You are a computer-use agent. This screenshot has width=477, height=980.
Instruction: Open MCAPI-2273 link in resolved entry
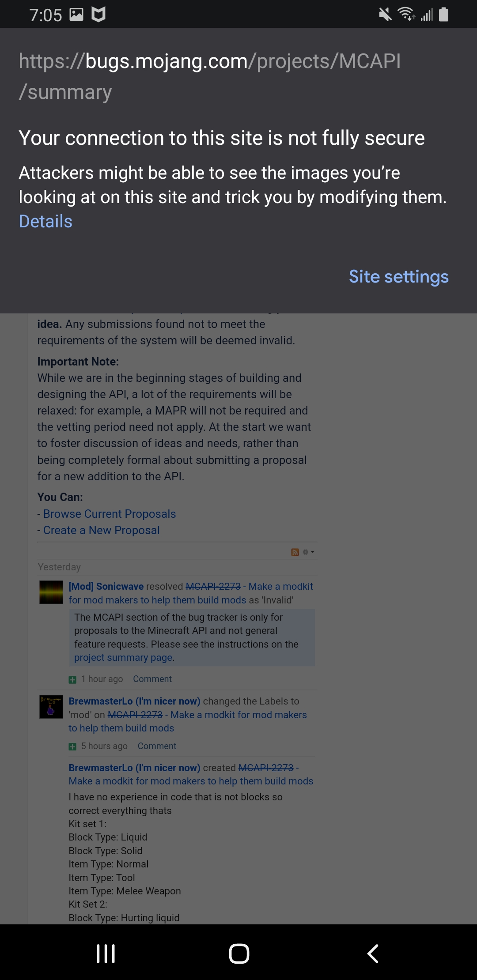(213, 586)
